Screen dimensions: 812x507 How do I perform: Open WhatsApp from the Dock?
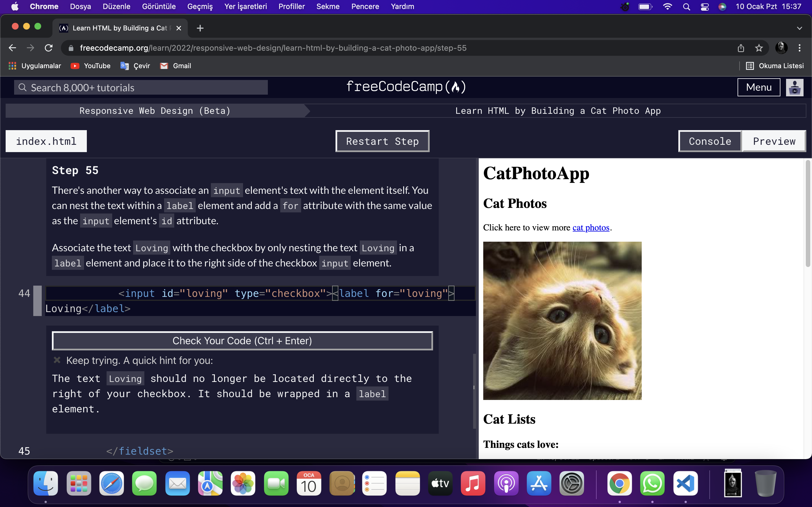click(652, 483)
